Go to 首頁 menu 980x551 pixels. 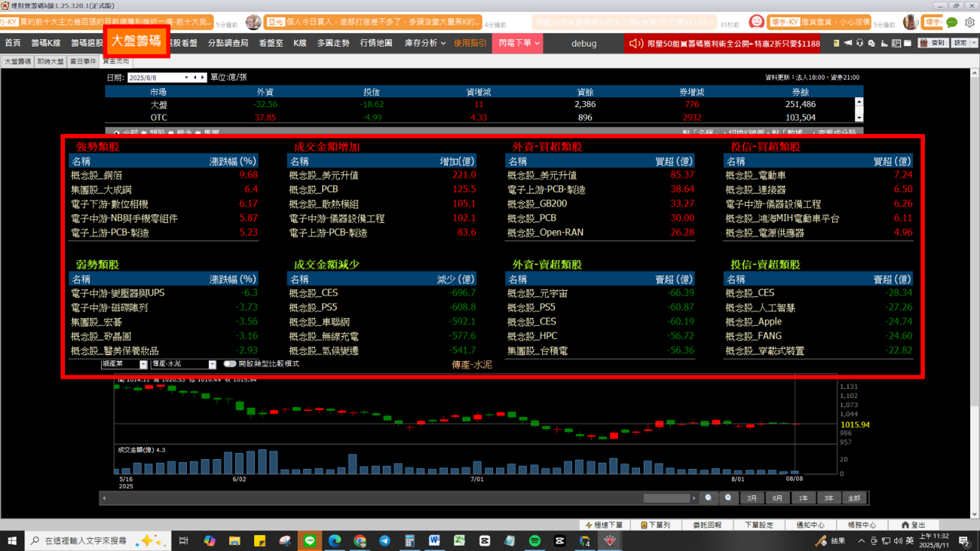[13, 43]
